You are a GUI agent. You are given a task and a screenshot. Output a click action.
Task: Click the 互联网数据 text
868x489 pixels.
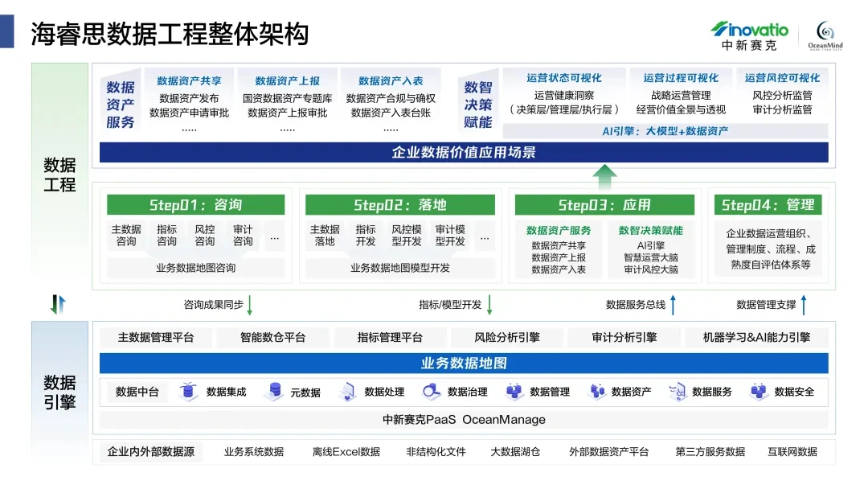(x=792, y=452)
